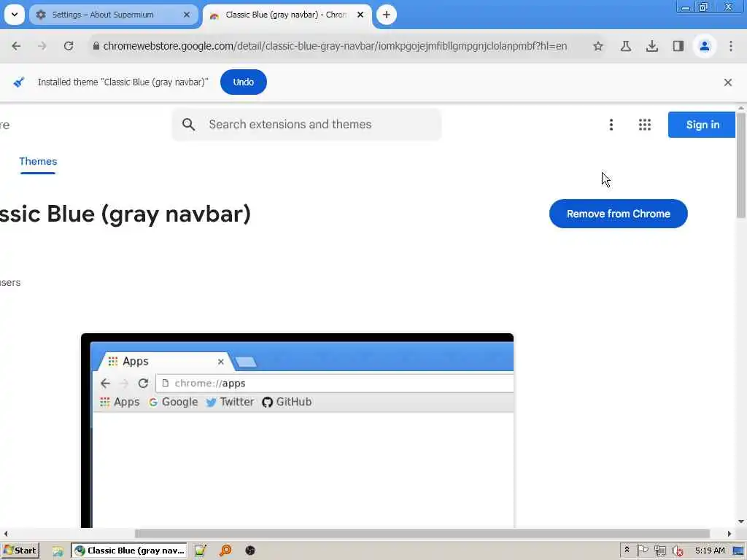The width and height of the screenshot is (747, 560).
Task: Open a new tab with plus button
Action: [387, 15]
